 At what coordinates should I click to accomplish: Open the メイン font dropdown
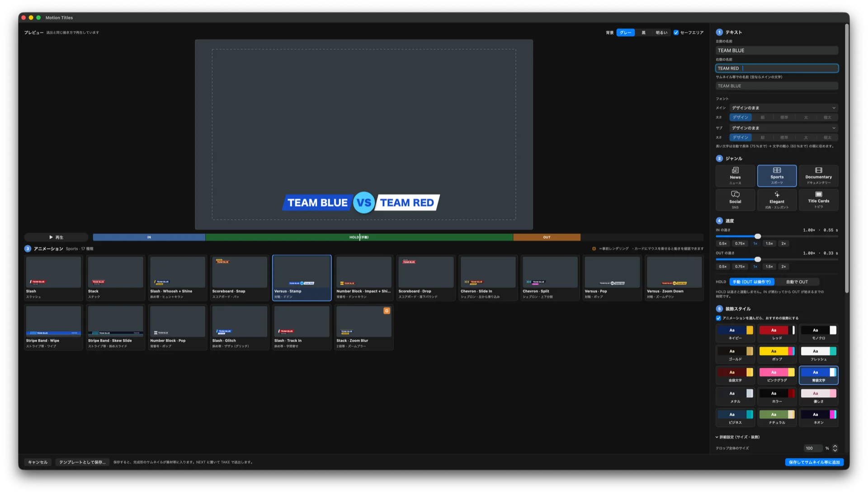783,108
